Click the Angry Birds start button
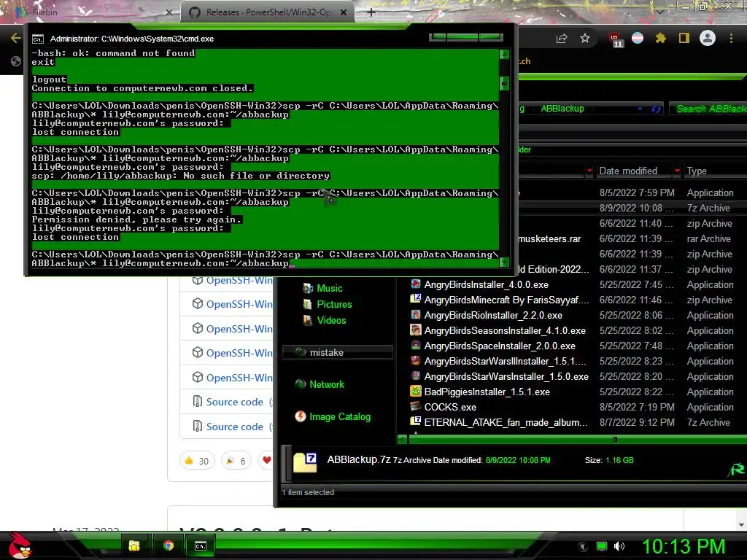The image size is (747, 560). pyautogui.click(x=20, y=545)
